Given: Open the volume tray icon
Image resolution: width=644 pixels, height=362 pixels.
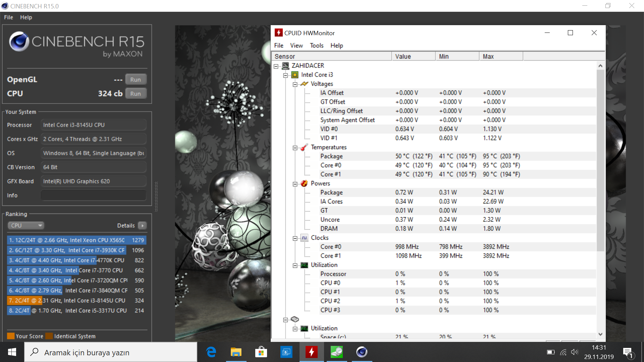Looking at the screenshot, I should point(575,352).
